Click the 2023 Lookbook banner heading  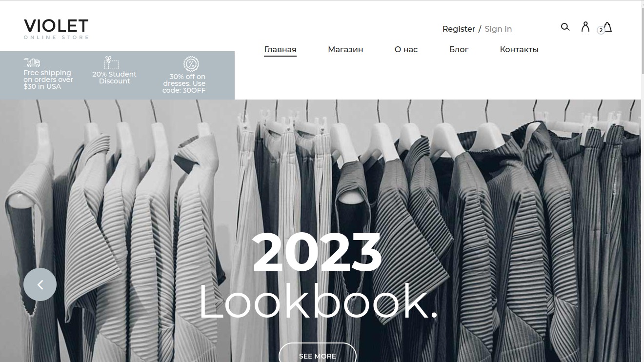pos(318,276)
